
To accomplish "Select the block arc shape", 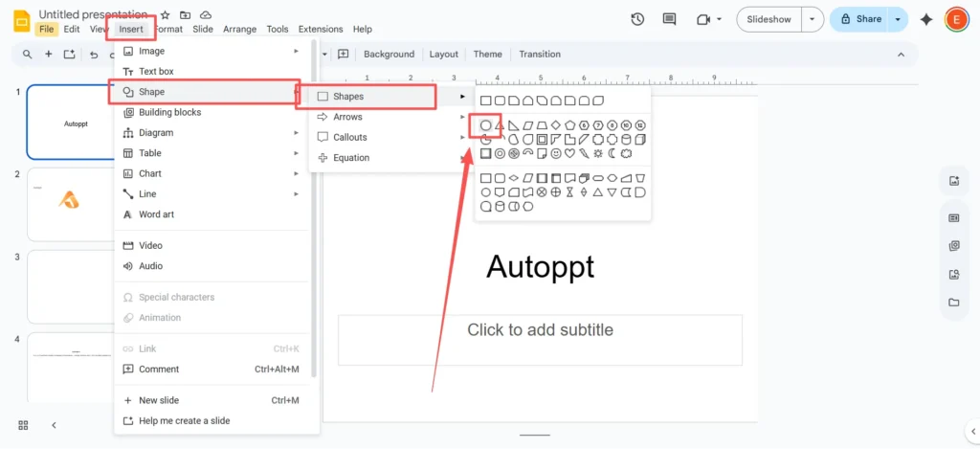I will pyautogui.click(x=528, y=152).
